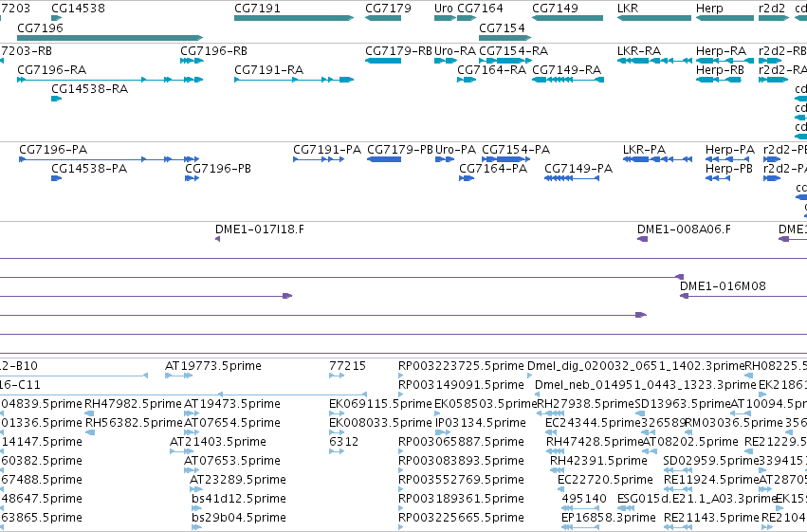Image resolution: width=807 pixels, height=532 pixels.
Task: Select EST AT19773.5prime
Action: click(x=213, y=366)
